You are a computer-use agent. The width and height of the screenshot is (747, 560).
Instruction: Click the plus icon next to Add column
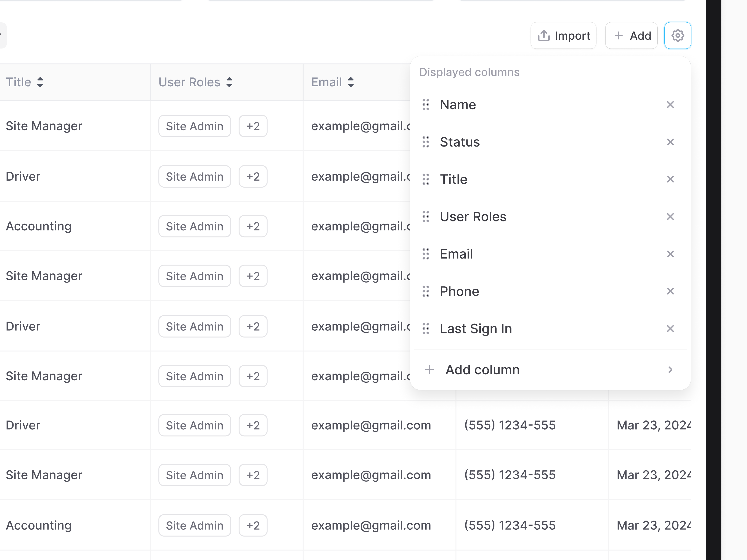429,370
